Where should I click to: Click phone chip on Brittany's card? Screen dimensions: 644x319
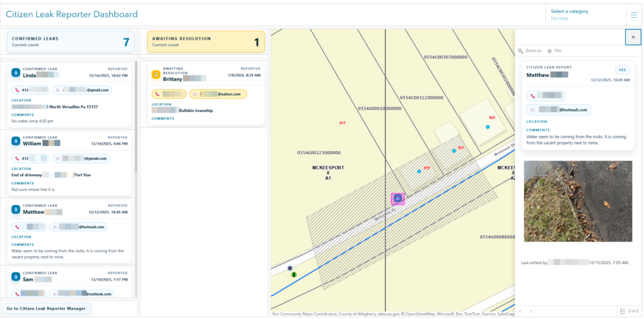[x=169, y=94]
